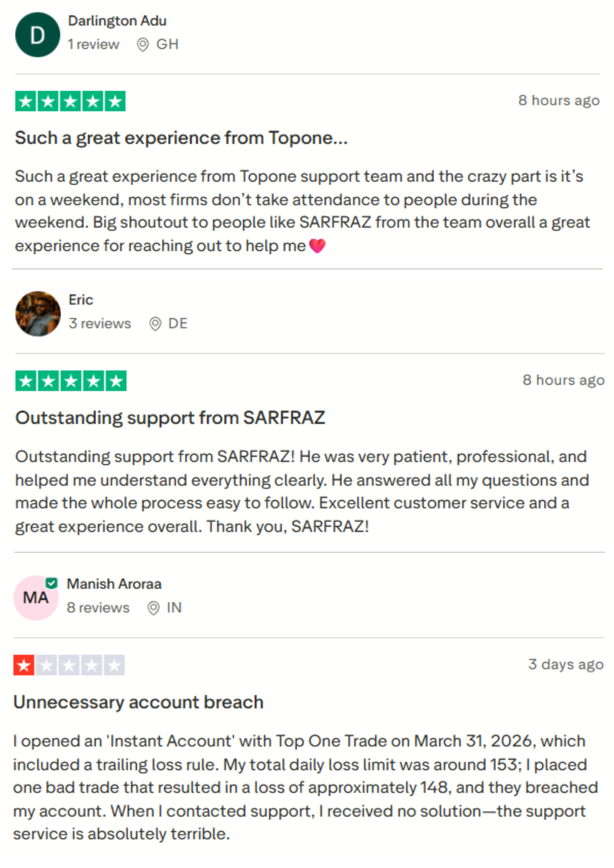The height and width of the screenshot is (868, 614).
Task: Click Manish Aroraa's pink MA avatar
Action: click(x=36, y=598)
